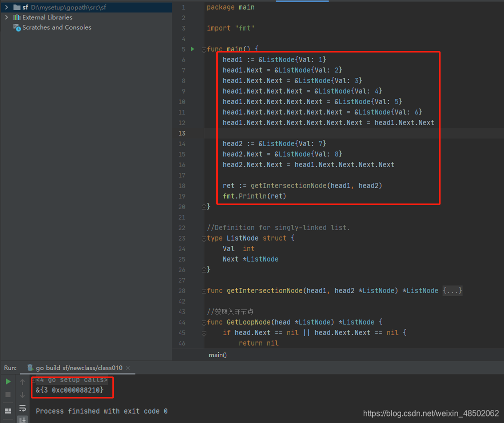Click the line assigning &ListNode{Val: 5}
The width and height of the screenshot is (504, 423).
[x=312, y=101]
